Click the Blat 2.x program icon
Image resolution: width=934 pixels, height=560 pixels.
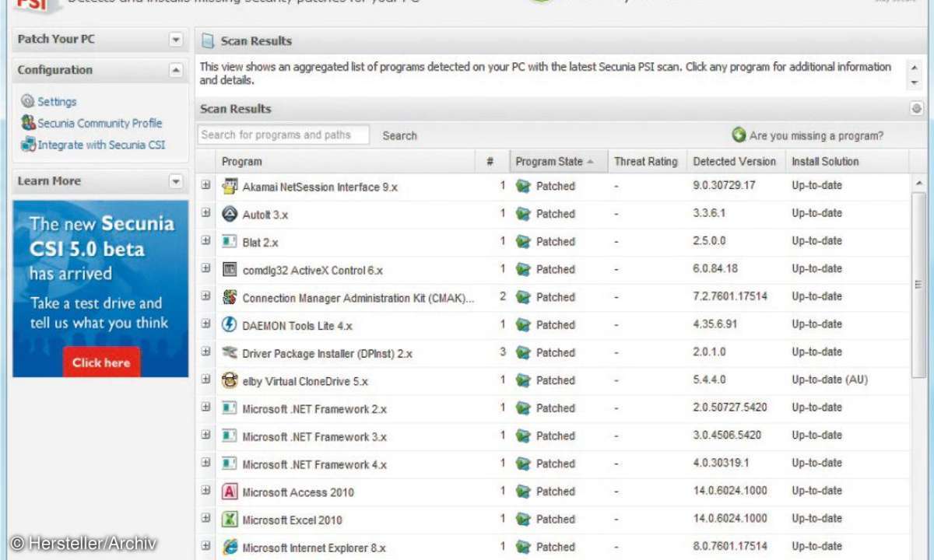(230, 242)
